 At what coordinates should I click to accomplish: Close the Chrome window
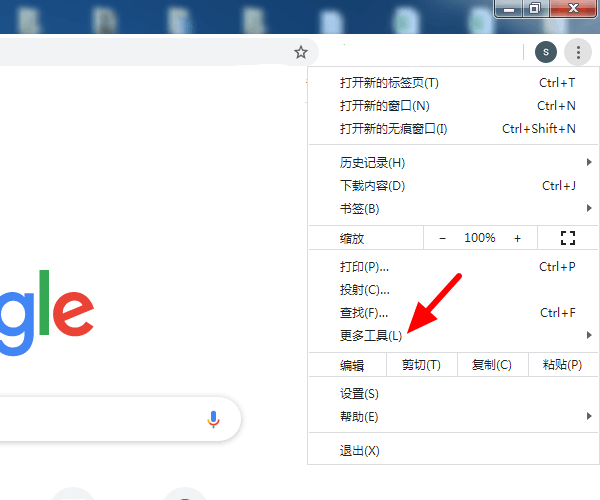[x=573, y=9]
